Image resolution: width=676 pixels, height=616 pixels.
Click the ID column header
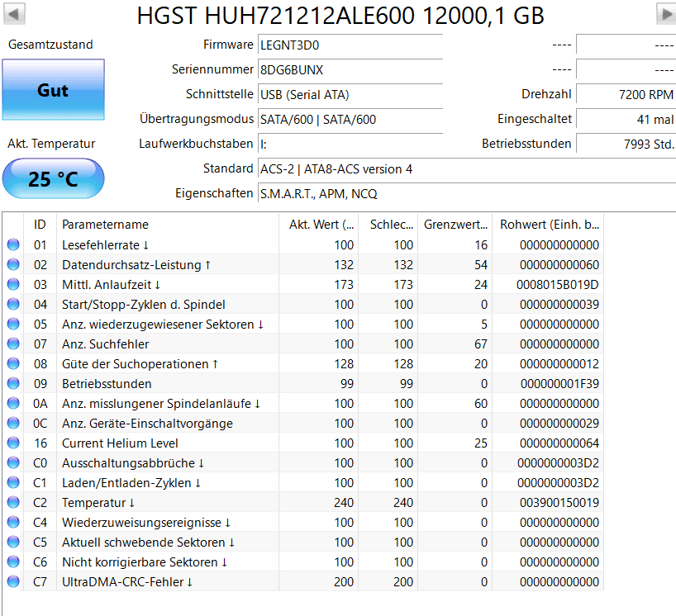pos(40,225)
